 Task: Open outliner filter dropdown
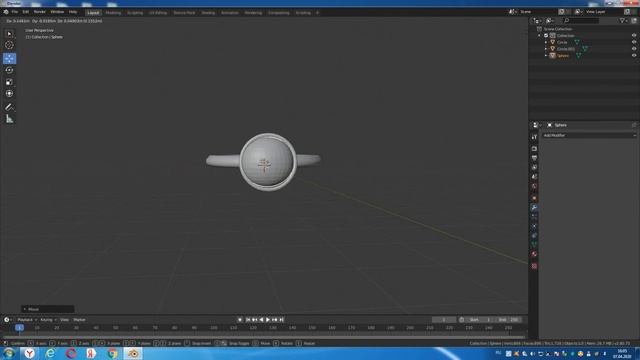[x=623, y=20]
